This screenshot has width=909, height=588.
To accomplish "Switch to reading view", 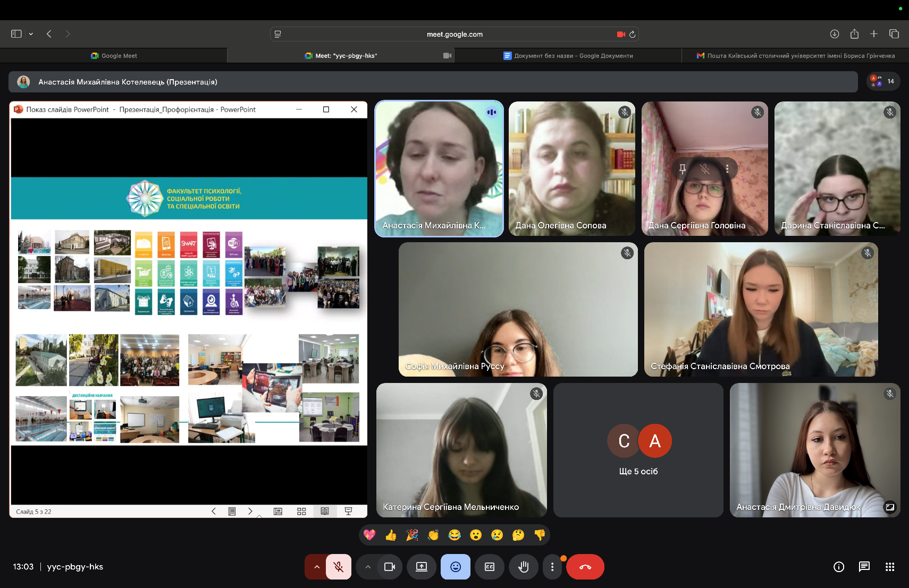I will [325, 511].
